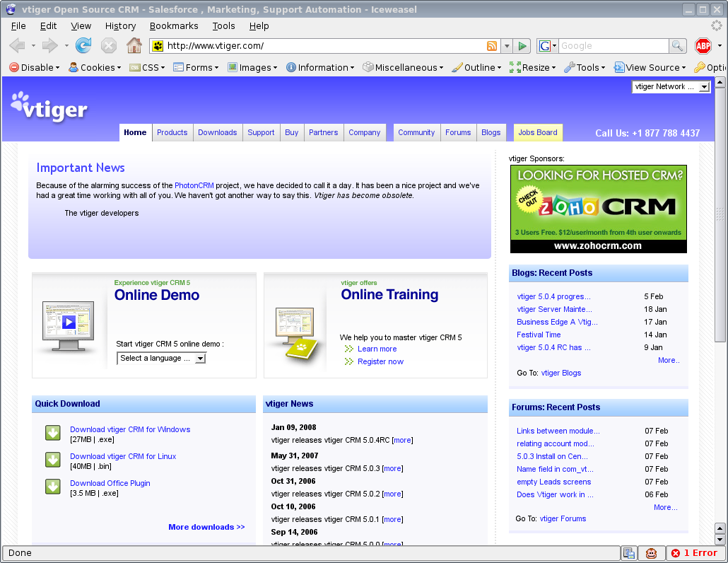Open the Outline web developer menu
Image resolution: width=728 pixels, height=563 pixels.
[x=477, y=68]
